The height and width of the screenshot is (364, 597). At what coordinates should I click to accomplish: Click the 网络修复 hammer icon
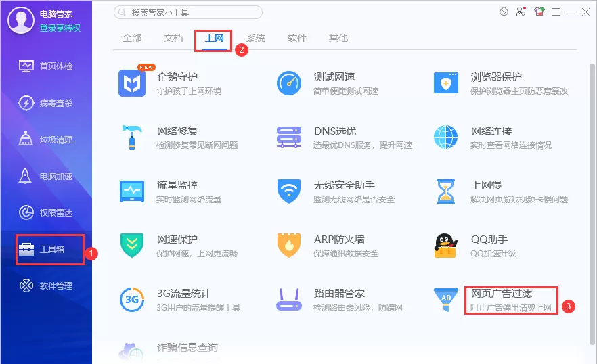(x=132, y=137)
